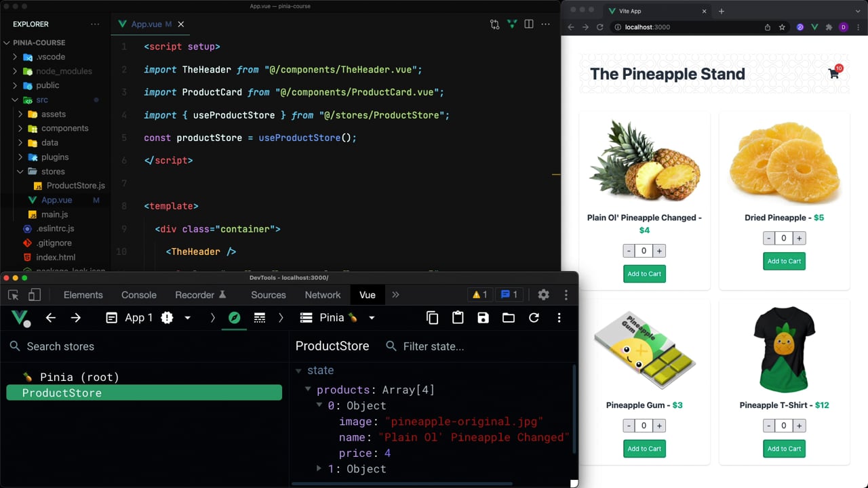Click the warnings badge showing 1
The height and width of the screenshot is (488, 868).
point(480,295)
